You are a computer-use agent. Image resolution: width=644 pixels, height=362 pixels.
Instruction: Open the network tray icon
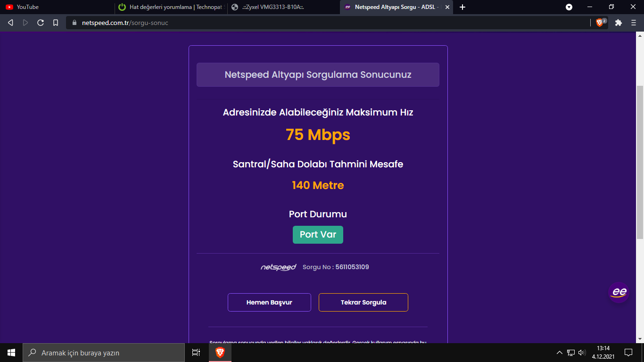(x=571, y=353)
